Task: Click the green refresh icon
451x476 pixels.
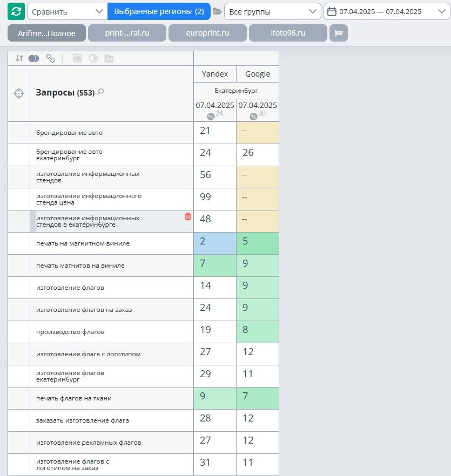Action: (16, 11)
